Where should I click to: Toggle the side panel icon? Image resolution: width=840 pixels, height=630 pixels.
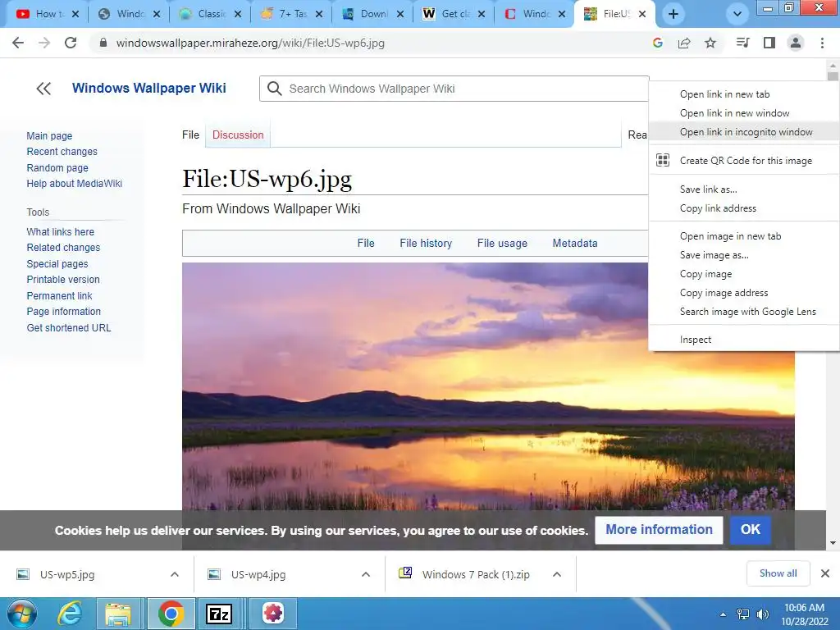pyautogui.click(x=769, y=43)
